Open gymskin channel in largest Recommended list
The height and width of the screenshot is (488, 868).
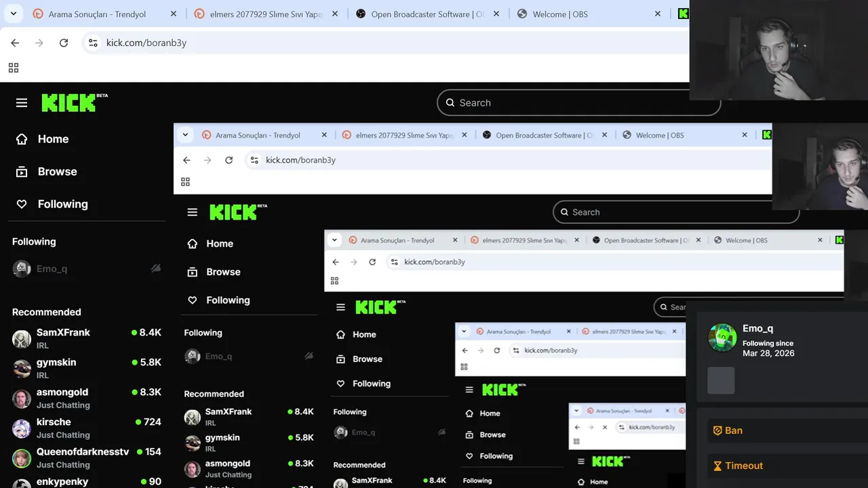tap(87, 369)
